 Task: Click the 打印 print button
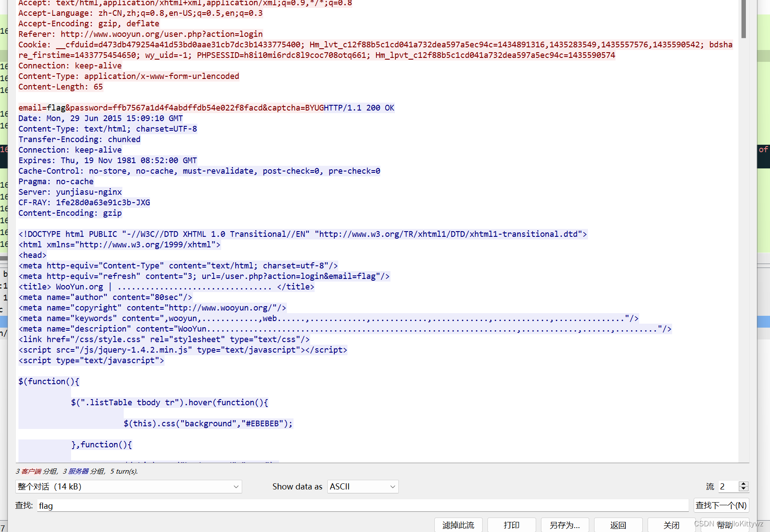pos(512,525)
